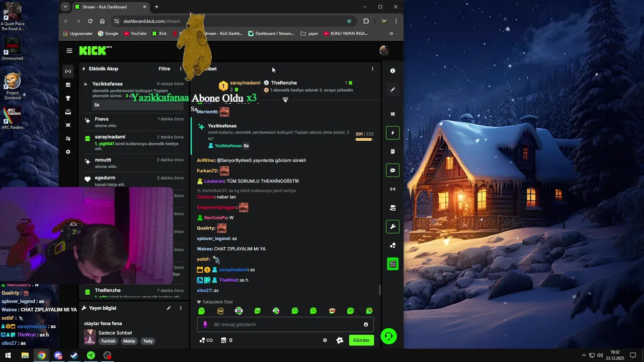Viewport: 644px width, 362px height.
Task: Toggle the broadcast signal panel button
Action: (x=393, y=189)
